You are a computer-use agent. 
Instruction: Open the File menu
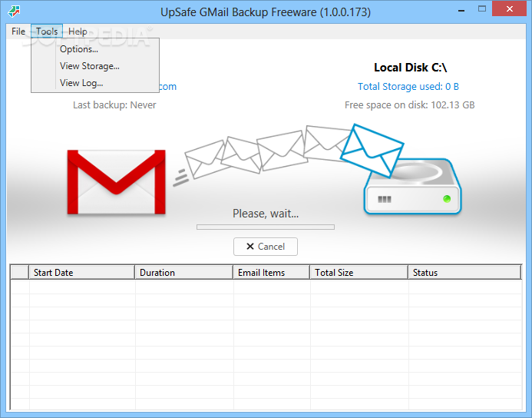click(18, 32)
